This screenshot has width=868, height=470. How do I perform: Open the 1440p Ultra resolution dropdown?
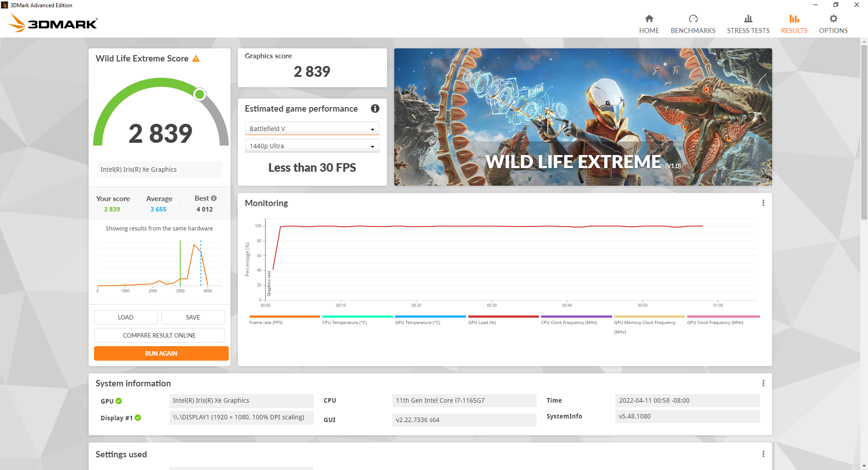point(312,146)
